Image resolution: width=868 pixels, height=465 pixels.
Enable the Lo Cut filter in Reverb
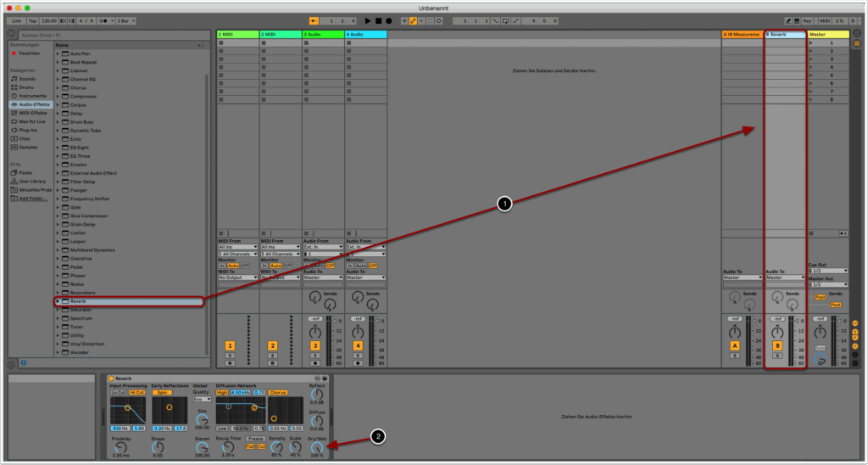tap(119, 393)
